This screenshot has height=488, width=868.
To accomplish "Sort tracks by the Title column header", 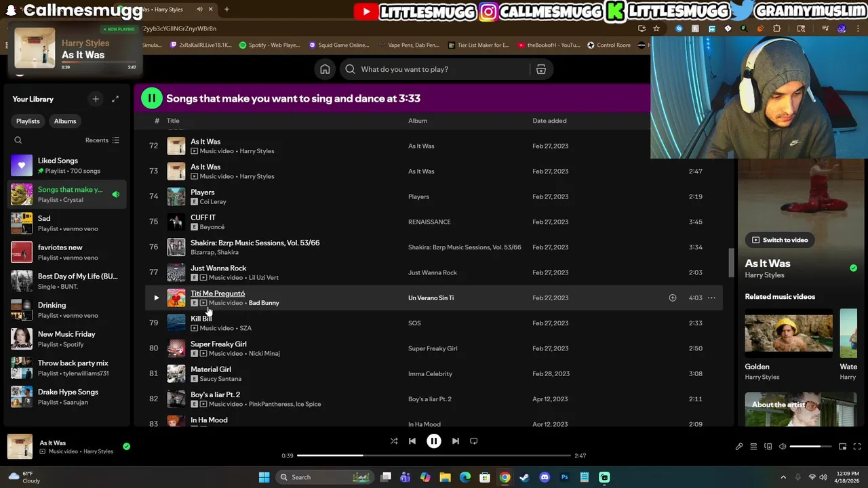I will click(173, 121).
